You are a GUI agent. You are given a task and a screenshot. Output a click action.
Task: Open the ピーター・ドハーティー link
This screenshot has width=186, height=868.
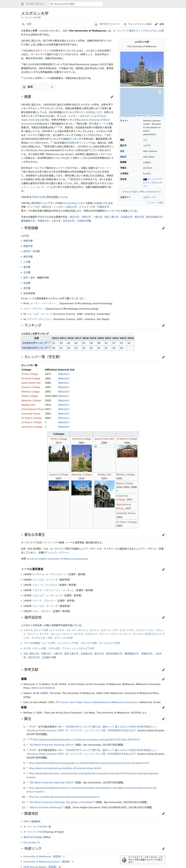[43, 304]
